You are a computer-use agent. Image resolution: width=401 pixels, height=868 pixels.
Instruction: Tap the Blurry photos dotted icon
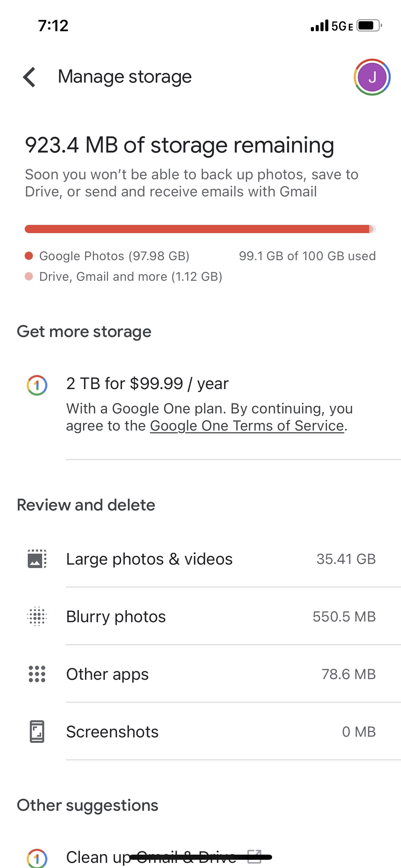coord(37,616)
